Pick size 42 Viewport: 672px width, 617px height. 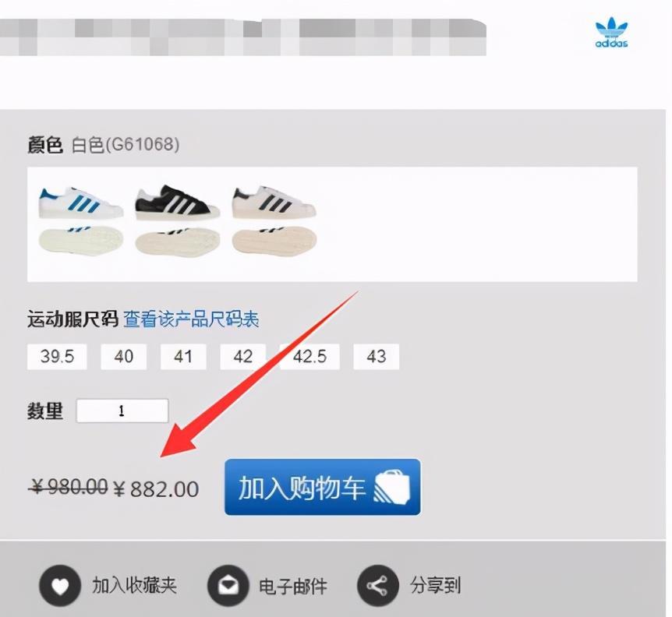tap(242, 356)
